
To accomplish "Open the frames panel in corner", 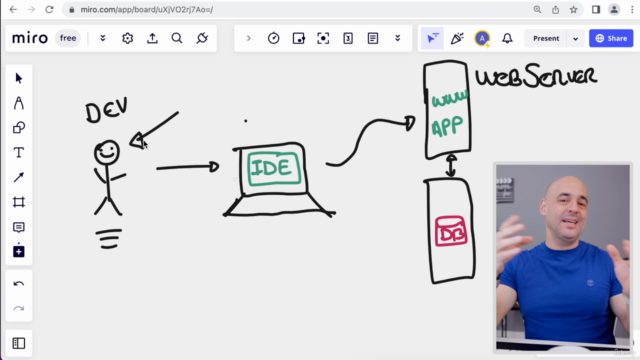I will (x=18, y=343).
